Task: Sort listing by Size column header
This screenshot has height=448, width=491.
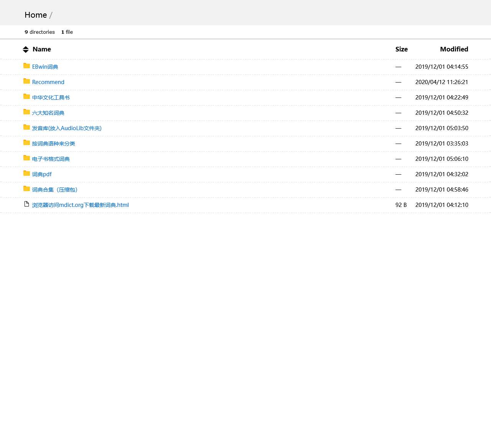Action: click(402, 49)
